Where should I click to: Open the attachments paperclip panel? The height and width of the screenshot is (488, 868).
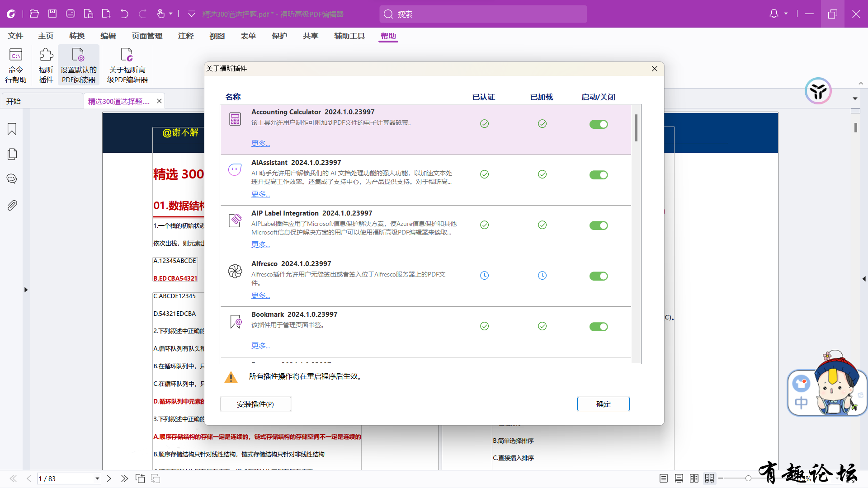point(12,205)
